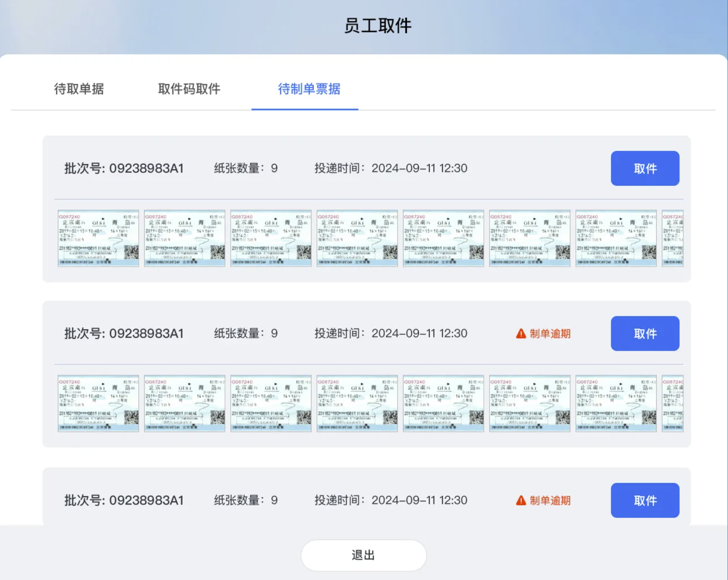The width and height of the screenshot is (728, 580).
Task: Select the 待制单票据 tab
Action: (x=309, y=89)
